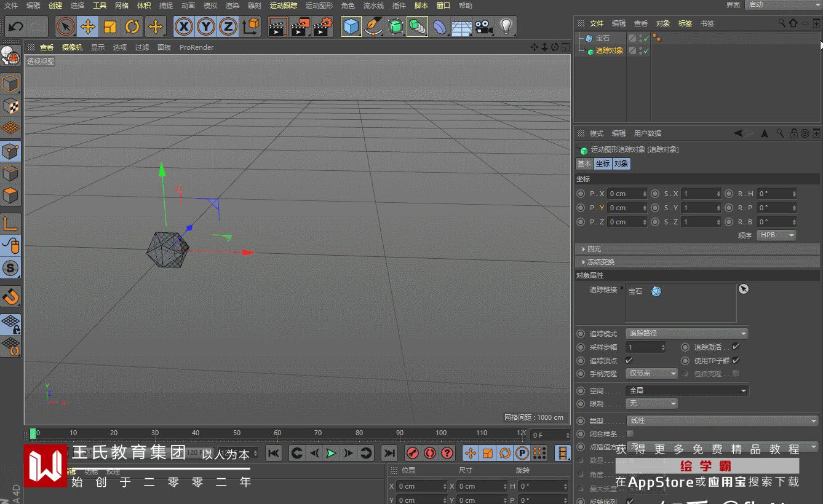Image resolution: width=823 pixels, height=504 pixels.
Task: Open the 顺序 HPB dropdown
Action: point(776,235)
